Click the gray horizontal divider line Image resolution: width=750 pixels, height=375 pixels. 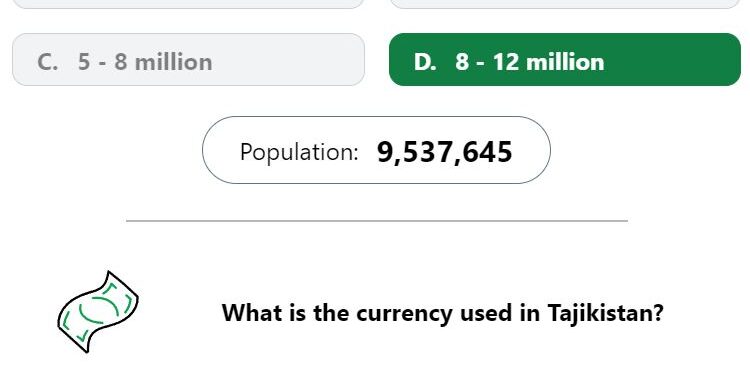(x=377, y=221)
